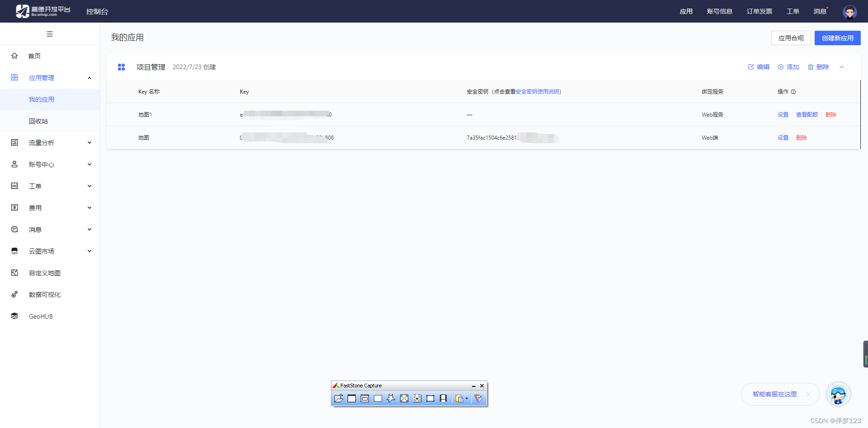
Task: Capture active window in FastStone toolbar
Action: click(x=352, y=398)
